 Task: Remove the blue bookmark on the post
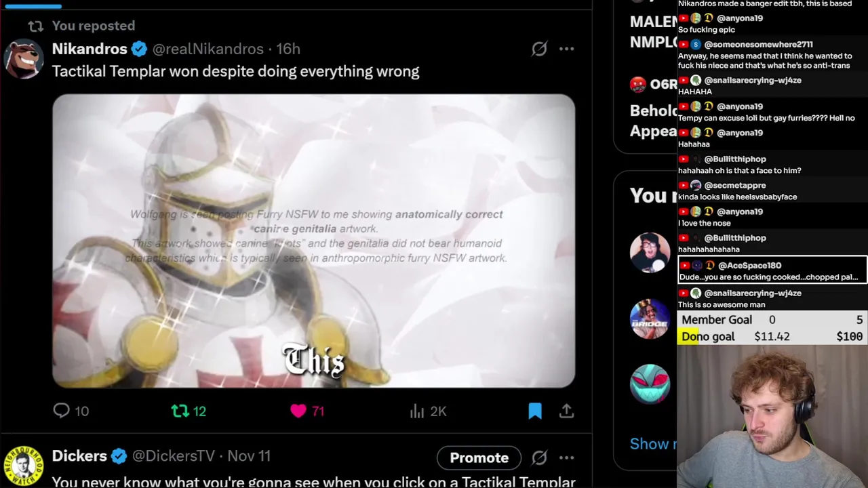(x=535, y=411)
